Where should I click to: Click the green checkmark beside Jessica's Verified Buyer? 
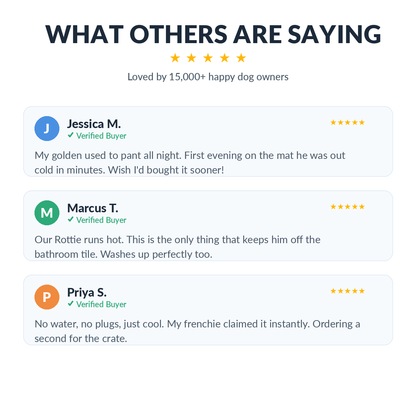(70, 135)
